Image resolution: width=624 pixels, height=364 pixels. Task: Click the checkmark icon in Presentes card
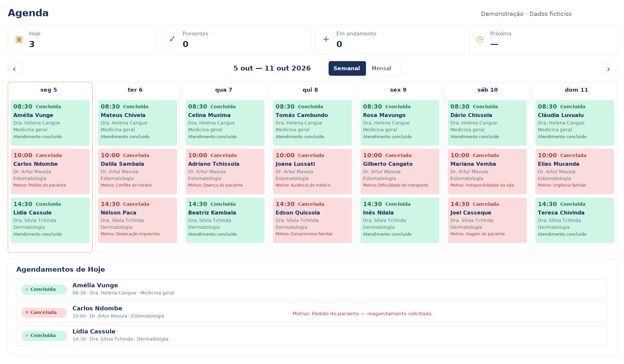pos(172,39)
